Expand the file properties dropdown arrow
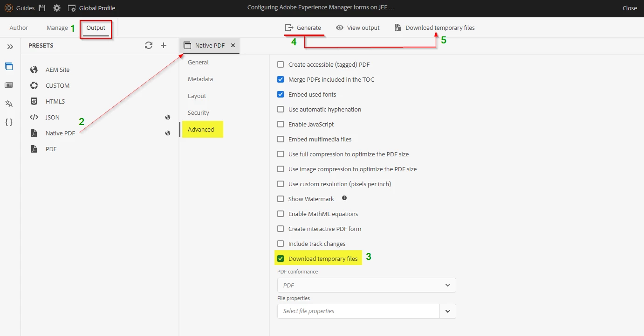644x336 pixels. tap(448, 311)
